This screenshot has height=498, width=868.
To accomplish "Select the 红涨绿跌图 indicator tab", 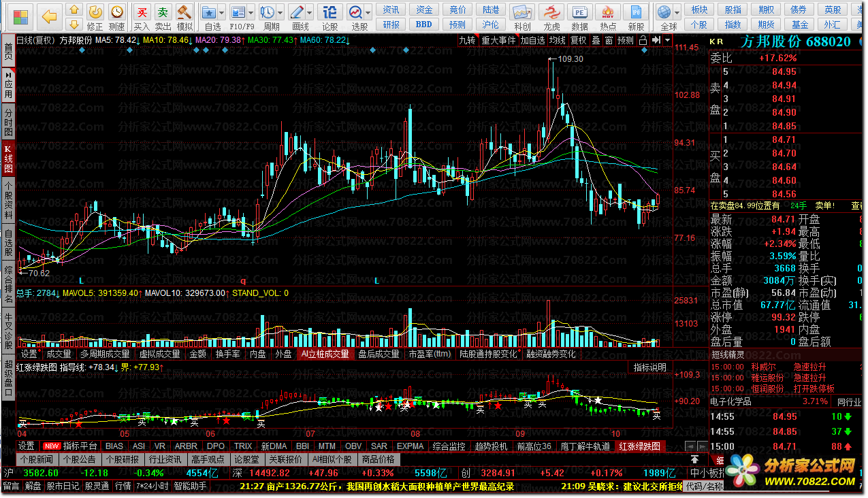I will coord(639,446).
